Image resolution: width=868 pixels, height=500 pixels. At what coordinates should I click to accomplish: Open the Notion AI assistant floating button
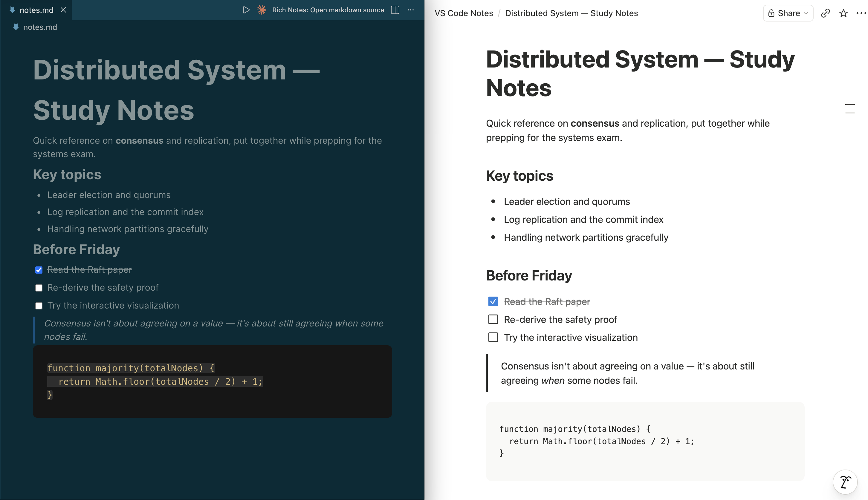click(x=845, y=482)
